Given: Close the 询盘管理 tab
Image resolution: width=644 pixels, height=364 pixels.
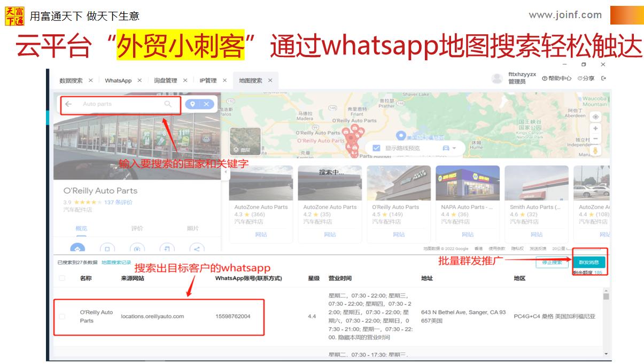Looking at the screenshot, I should [x=185, y=81].
